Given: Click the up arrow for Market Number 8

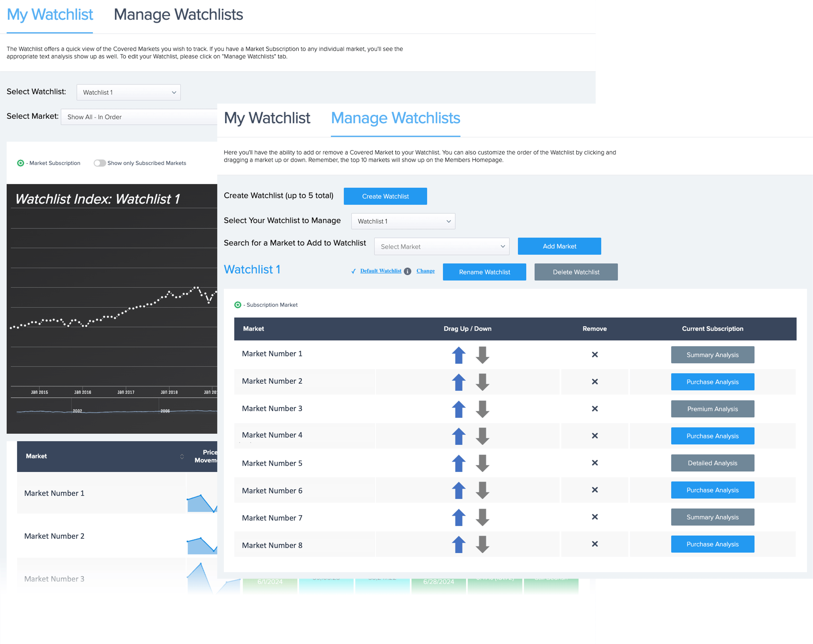Looking at the screenshot, I should (x=459, y=545).
